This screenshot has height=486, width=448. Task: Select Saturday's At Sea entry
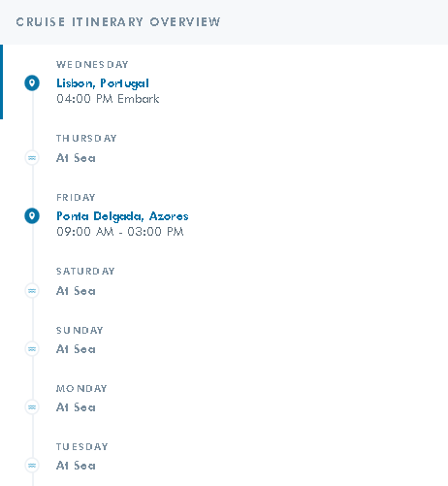point(76,291)
